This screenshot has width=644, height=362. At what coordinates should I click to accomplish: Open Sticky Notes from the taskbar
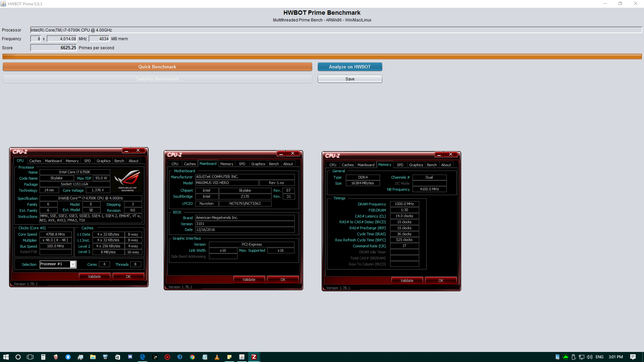tap(229, 357)
